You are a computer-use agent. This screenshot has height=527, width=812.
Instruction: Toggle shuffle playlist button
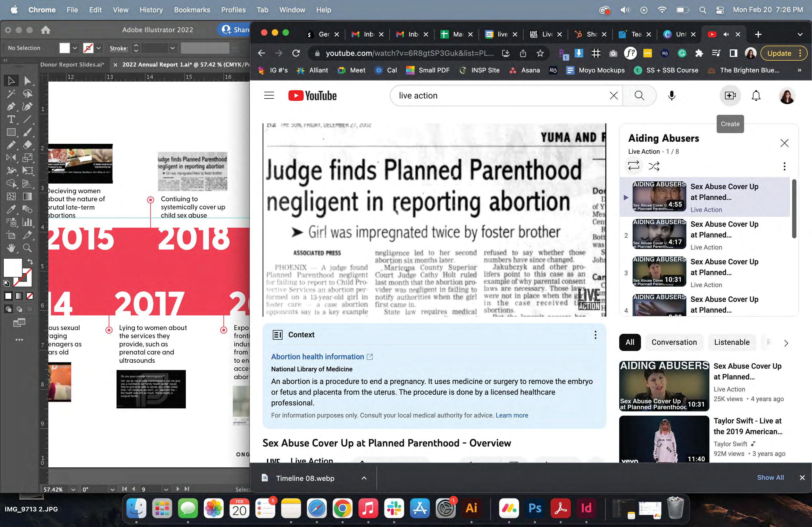pos(654,166)
